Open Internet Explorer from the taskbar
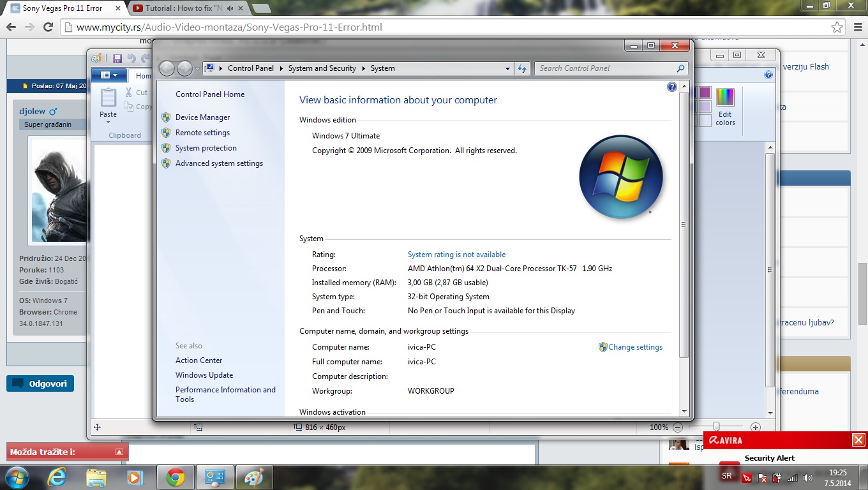 57,477
